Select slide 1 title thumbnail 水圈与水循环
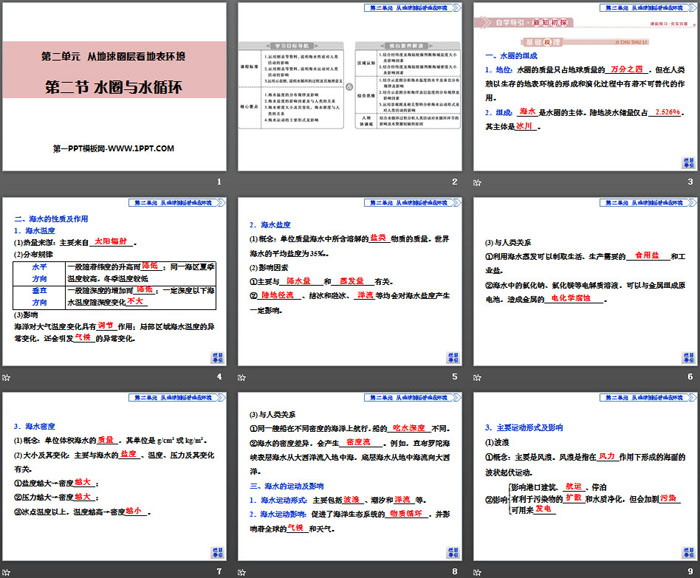 [x=114, y=87]
